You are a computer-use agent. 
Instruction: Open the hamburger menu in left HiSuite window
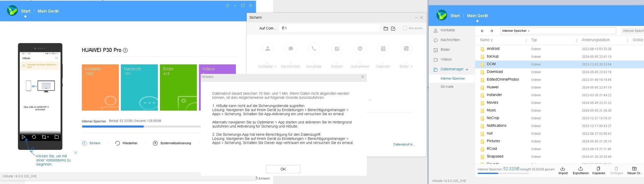pyautogui.click(x=227, y=5)
